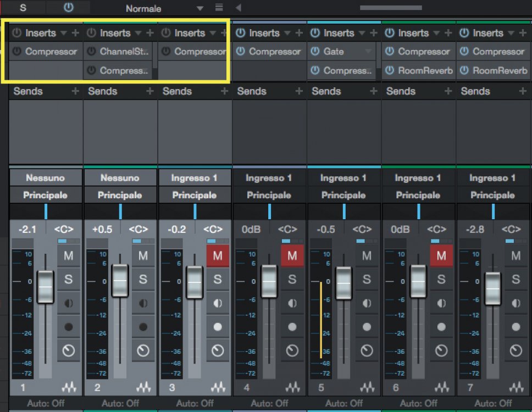Open channel 2 editor waveform icon
Image resolution: width=532 pixels, height=412 pixels.
[x=143, y=387]
